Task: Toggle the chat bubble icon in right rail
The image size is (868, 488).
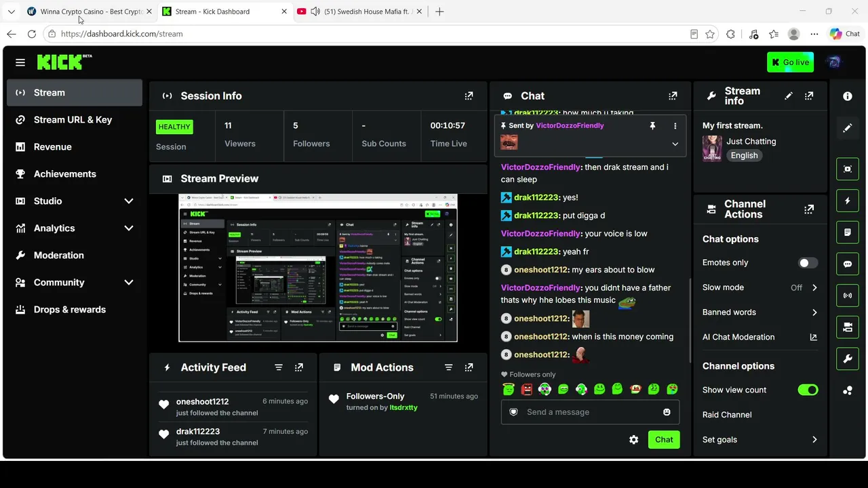Action: [x=848, y=264]
